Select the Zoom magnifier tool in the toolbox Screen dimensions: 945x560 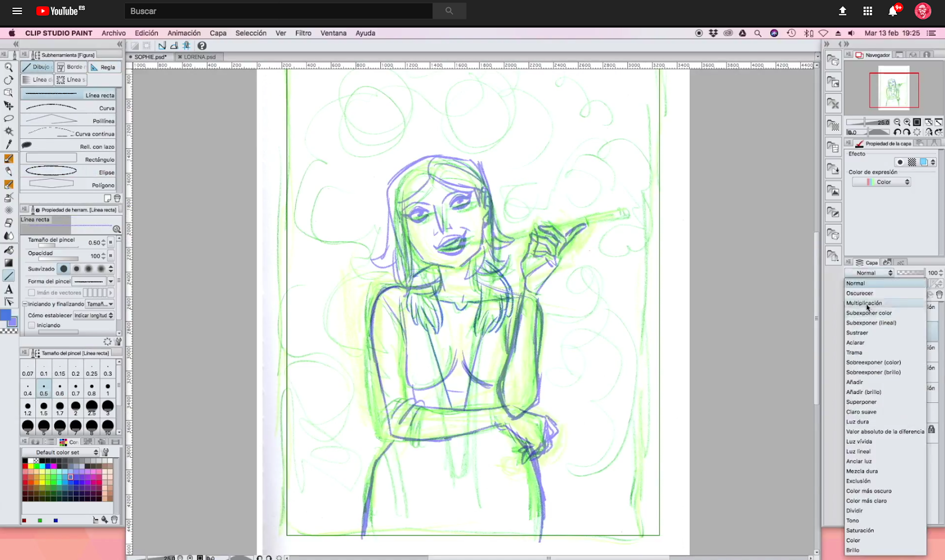8,67
